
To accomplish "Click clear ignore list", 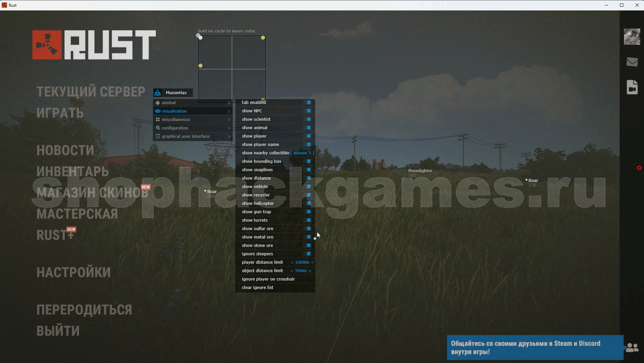I will (x=257, y=288).
